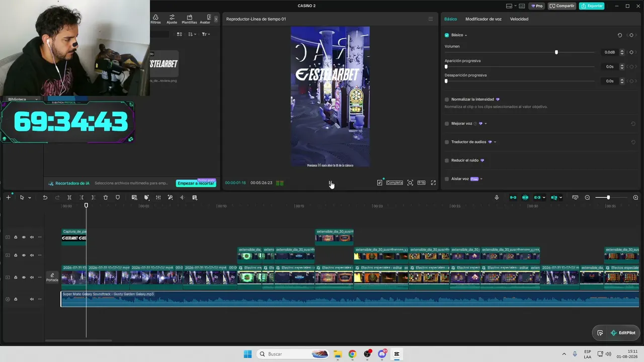Viewport: 644px width, 362px height.
Task: Open the fullscreen preview icon
Action: (433, 183)
